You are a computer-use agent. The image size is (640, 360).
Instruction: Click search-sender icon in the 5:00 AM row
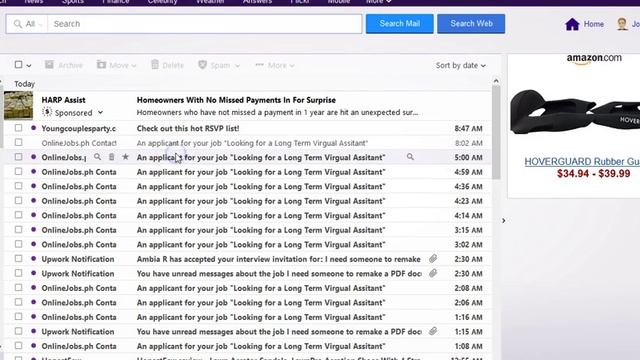(x=98, y=157)
